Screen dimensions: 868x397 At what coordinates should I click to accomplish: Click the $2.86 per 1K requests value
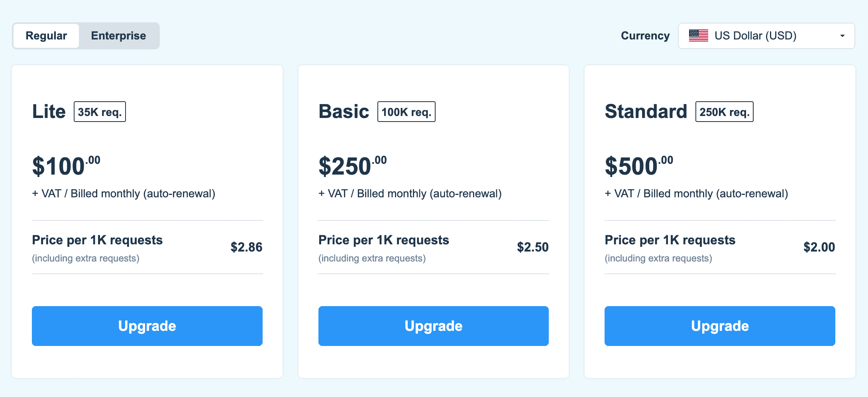(246, 247)
